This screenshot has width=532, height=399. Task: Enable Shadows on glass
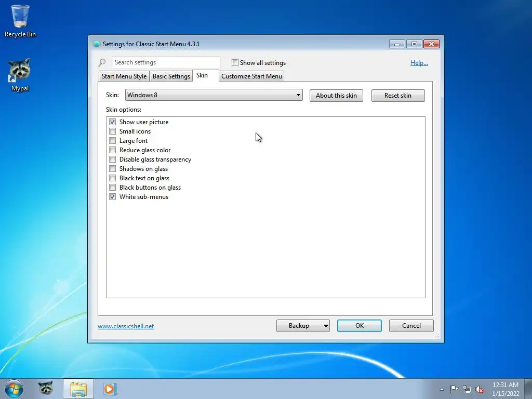click(112, 169)
